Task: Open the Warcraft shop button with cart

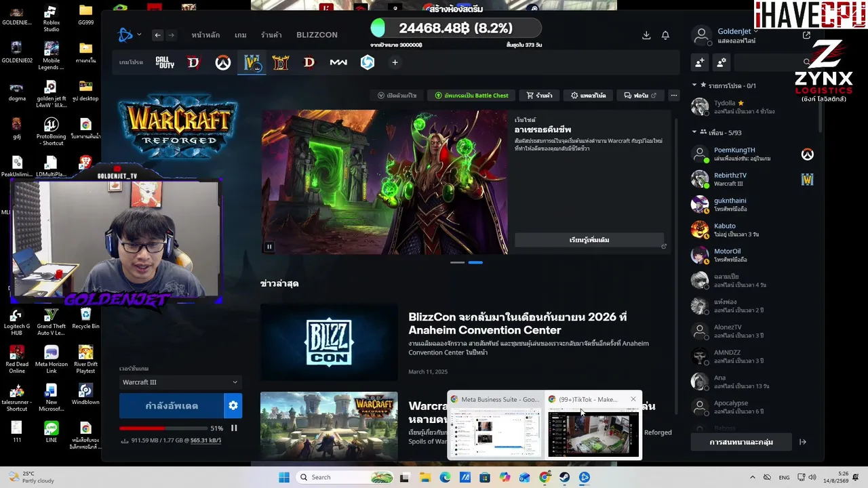Action: tap(540, 96)
